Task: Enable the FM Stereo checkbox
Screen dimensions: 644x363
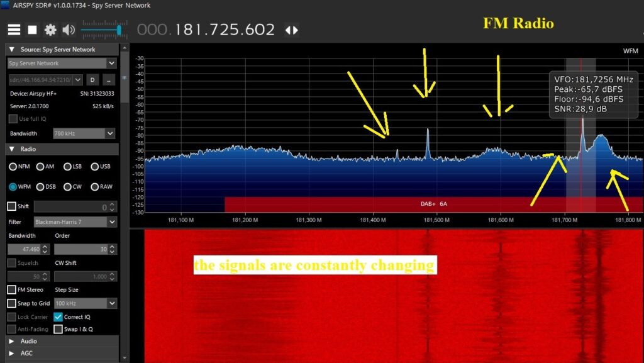Action: click(x=12, y=289)
